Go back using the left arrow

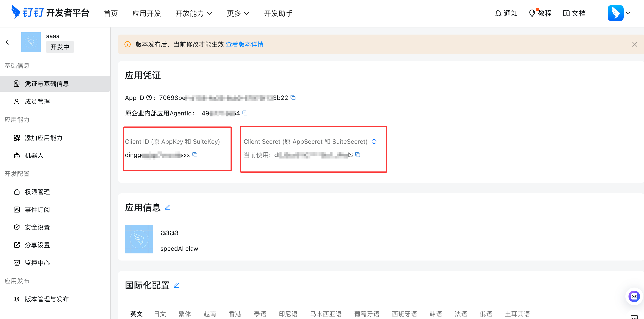pos(8,42)
